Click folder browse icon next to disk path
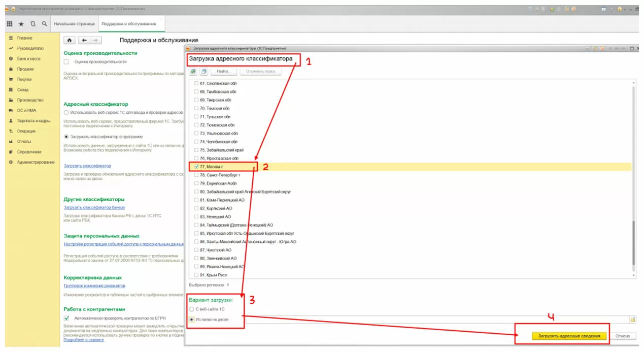Screen dimensions: 644x352 [x=632, y=319]
